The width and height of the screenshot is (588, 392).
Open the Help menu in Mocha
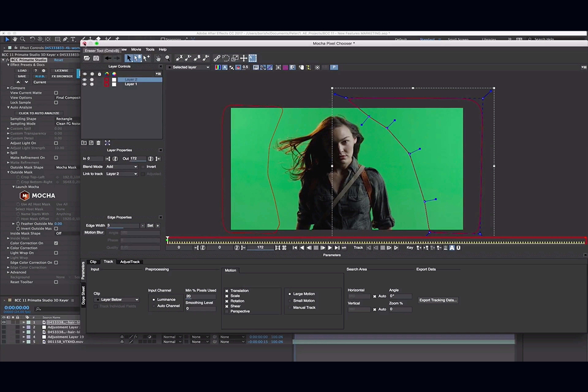pyautogui.click(x=163, y=49)
